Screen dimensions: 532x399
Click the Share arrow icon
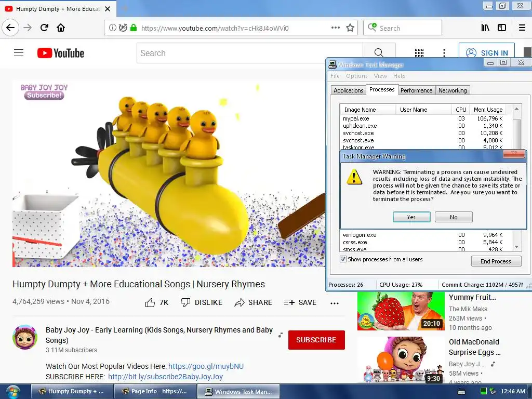(239, 302)
